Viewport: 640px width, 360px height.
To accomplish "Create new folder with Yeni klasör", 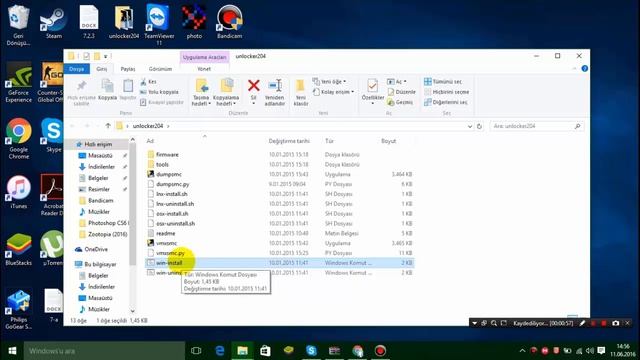I will [x=301, y=92].
